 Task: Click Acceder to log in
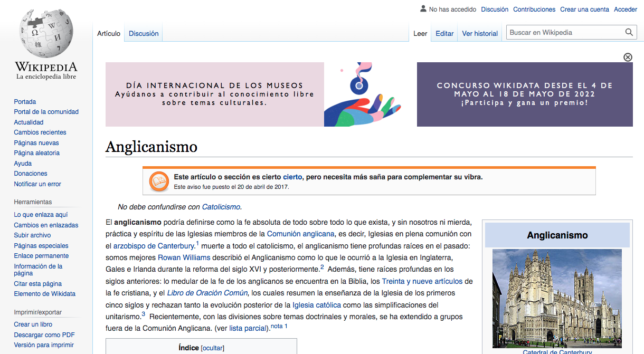tap(626, 9)
